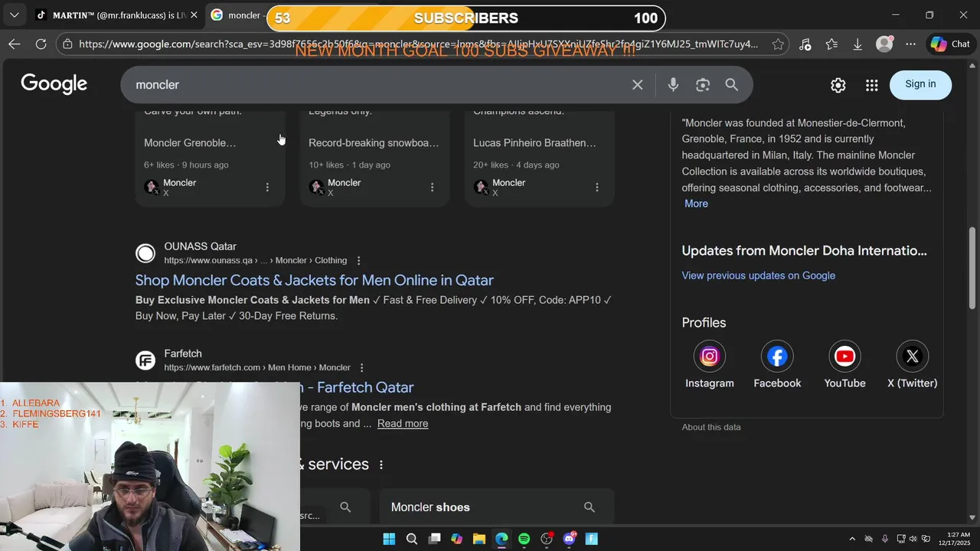
Task: Open Moncler YouTube profile
Action: (844, 365)
